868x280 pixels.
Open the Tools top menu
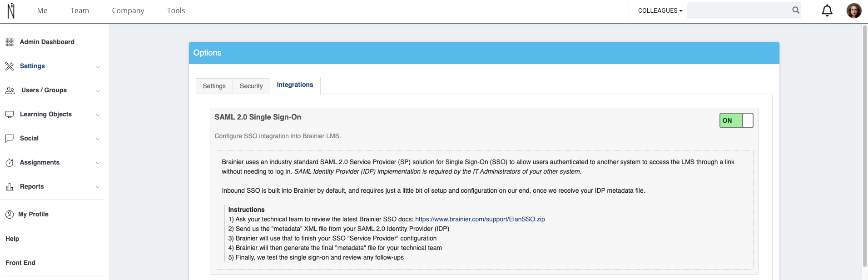point(176,10)
